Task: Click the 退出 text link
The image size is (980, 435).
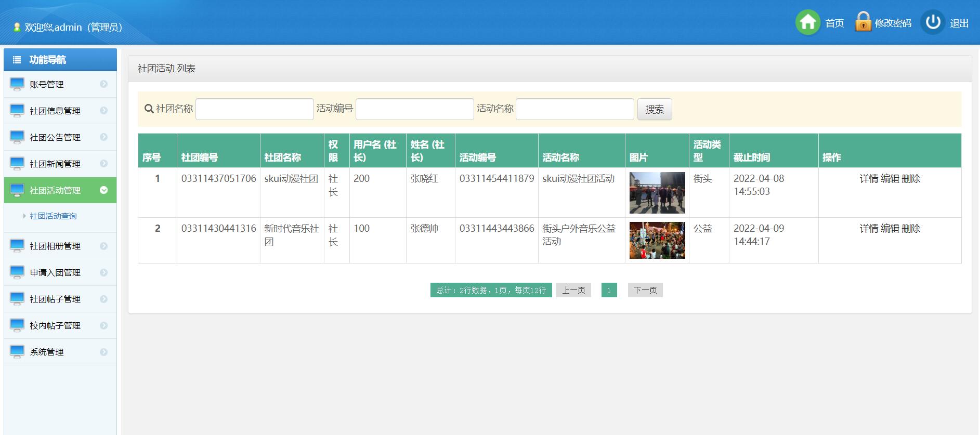Action: tap(959, 23)
